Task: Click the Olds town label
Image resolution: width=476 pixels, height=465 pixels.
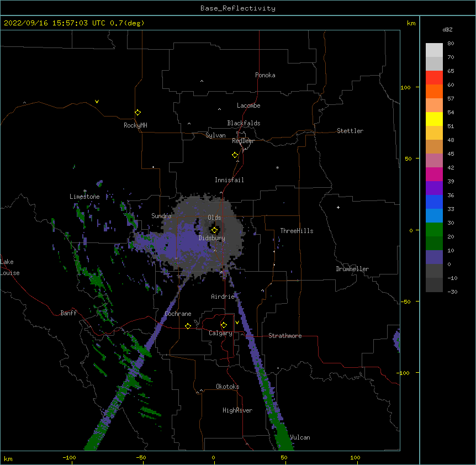Action: [x=214, y=218]
